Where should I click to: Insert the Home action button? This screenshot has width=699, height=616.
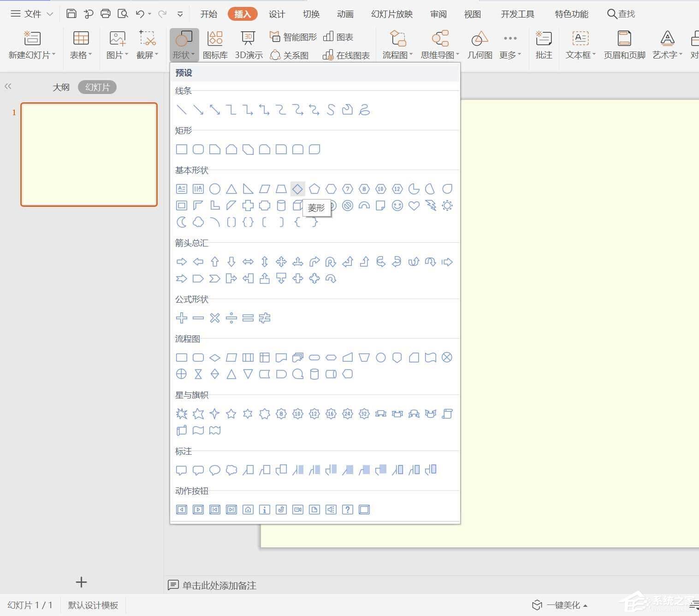click(x=248, y=510)
